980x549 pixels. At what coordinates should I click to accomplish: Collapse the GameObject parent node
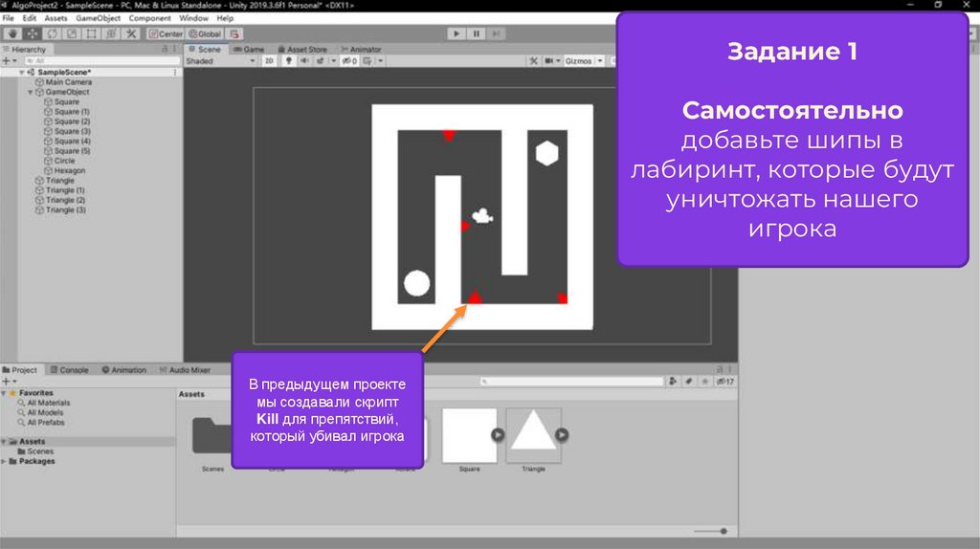[30, 92]
